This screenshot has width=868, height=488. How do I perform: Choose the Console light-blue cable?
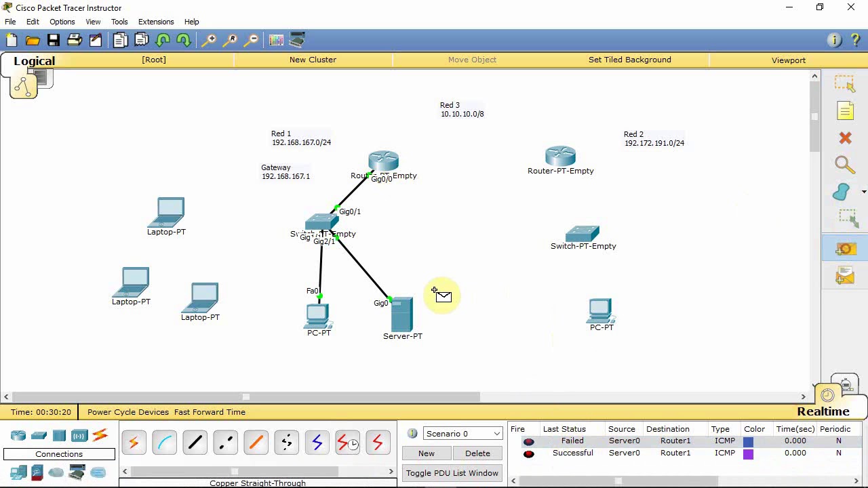point(164,443)
